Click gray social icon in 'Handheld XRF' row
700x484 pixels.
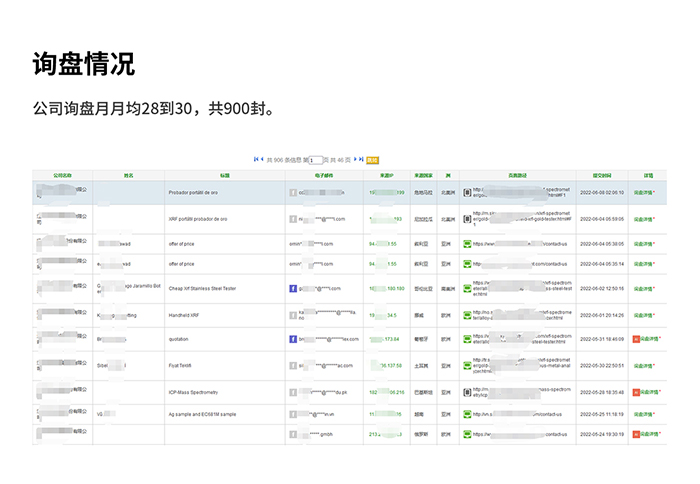pyautogui.click(x=293, y=315)
